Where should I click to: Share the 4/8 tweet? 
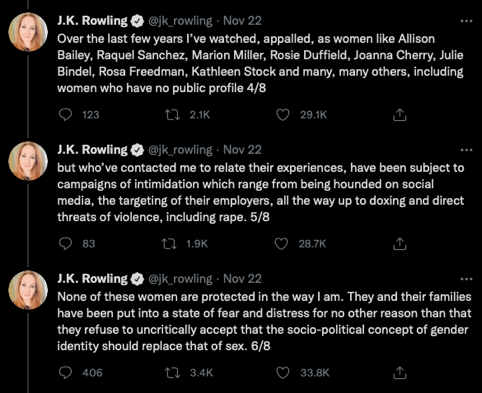400,115
